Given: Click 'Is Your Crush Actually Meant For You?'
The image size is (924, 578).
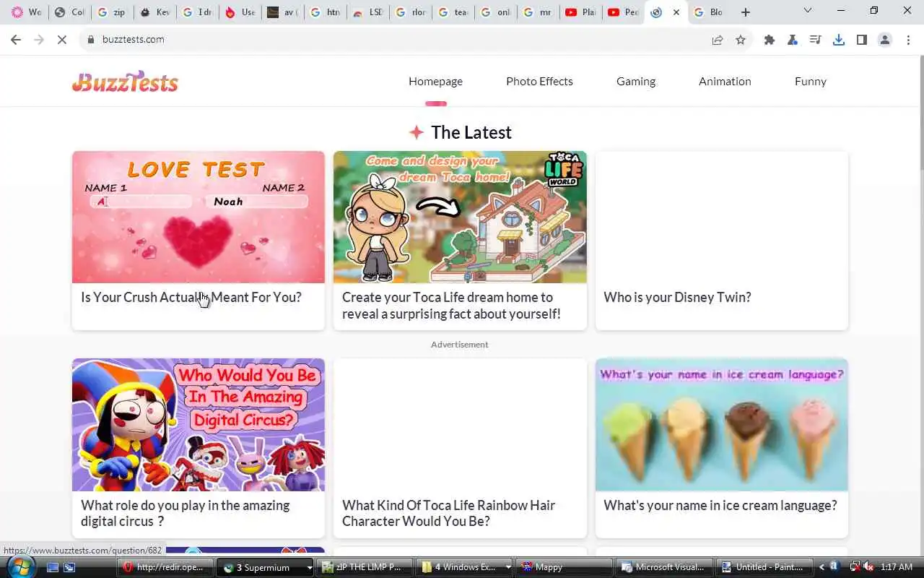Looking at the screenshot, I should point(191,298).
